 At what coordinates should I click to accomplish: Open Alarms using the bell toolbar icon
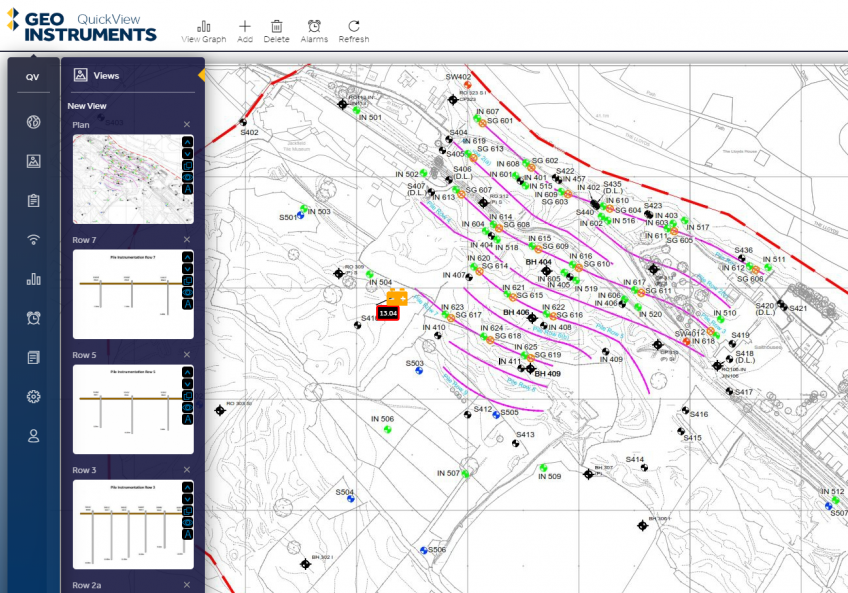click(314, 28)
